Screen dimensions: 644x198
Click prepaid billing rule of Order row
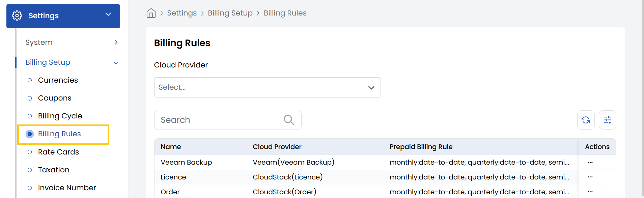(479, 192)
